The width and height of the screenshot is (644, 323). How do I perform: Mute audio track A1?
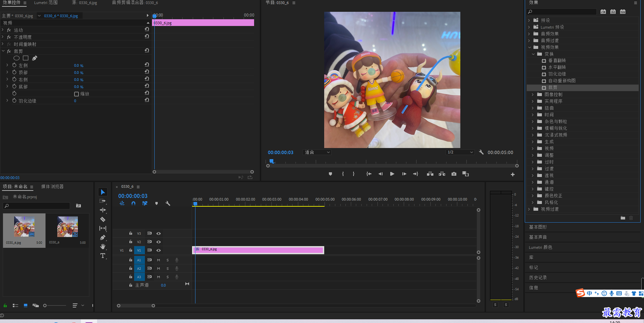pyautogui.click(x=158, y=260)
